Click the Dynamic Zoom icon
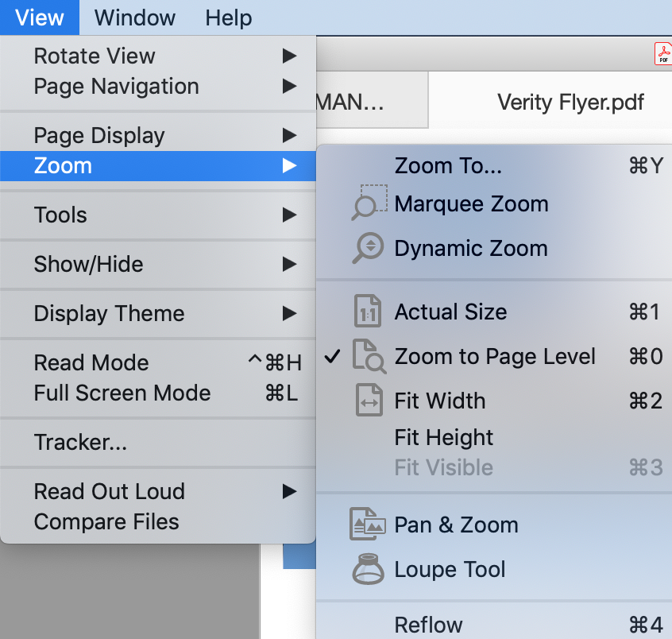The image size is (672, 639). click(x=369, y=248)
